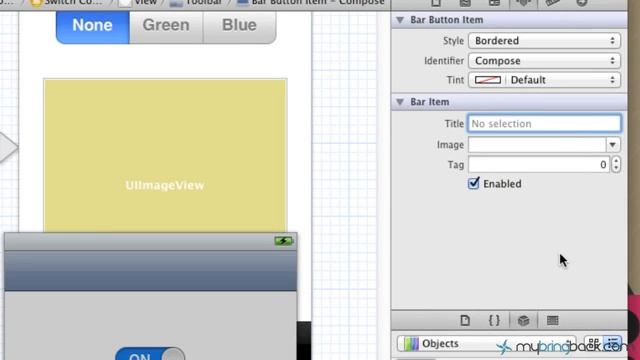
Task: Open the Style dropdown showing Bordered
Action: [x=544, y=41]
